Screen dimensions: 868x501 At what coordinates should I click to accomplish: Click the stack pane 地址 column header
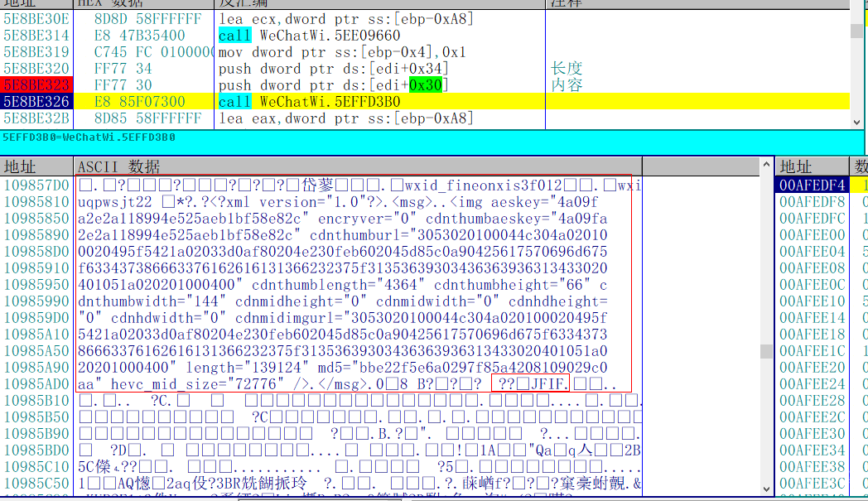click(812, 166)
